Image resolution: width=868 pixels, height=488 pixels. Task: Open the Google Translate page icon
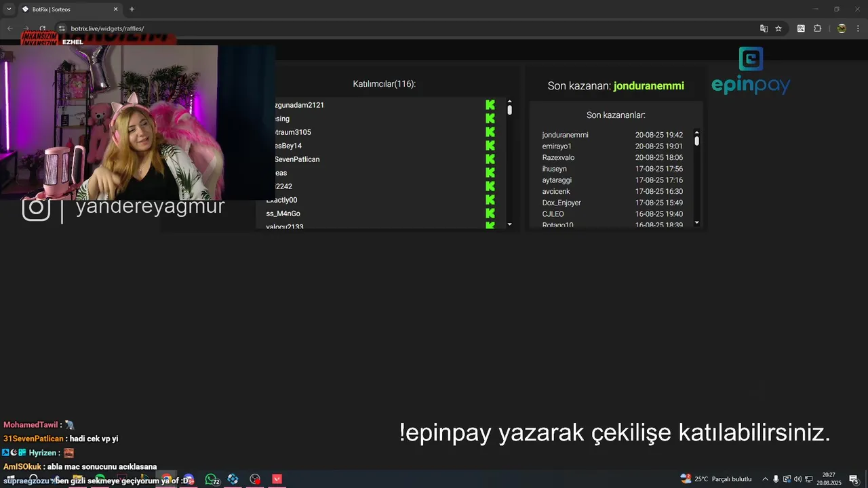[764, 28]
